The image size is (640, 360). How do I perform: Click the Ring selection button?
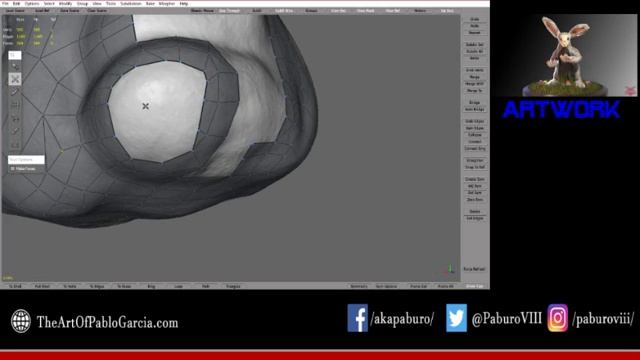151,287
